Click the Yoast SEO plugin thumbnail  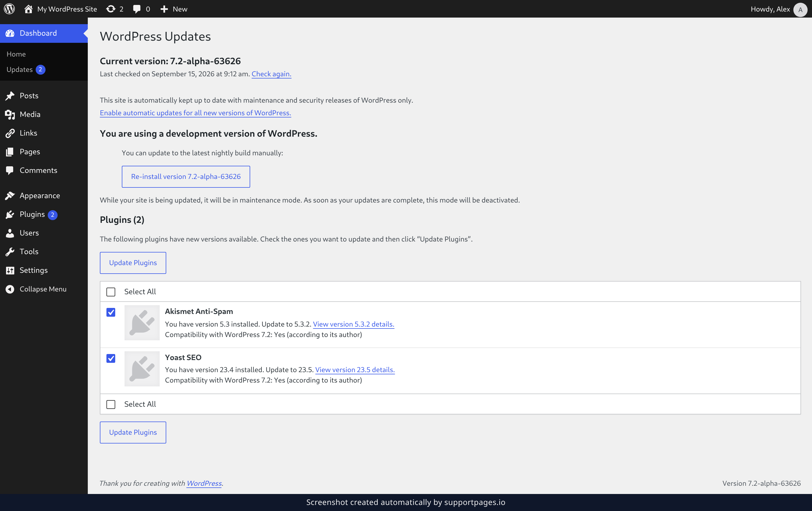pos(142,369)
